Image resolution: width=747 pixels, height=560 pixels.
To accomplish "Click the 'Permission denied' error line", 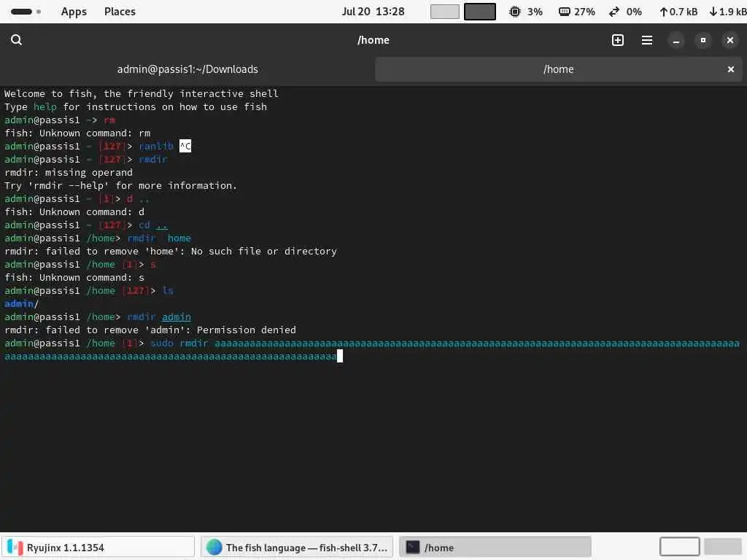I will pos(150,330).
